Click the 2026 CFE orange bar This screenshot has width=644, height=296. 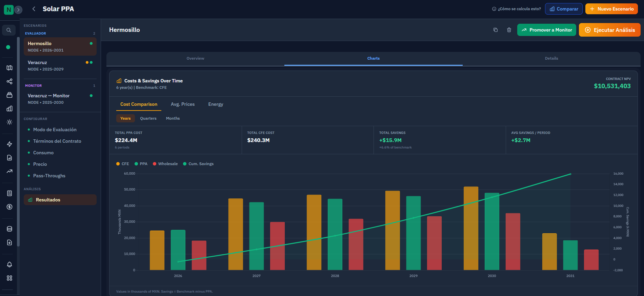click(x=157, y=250)
